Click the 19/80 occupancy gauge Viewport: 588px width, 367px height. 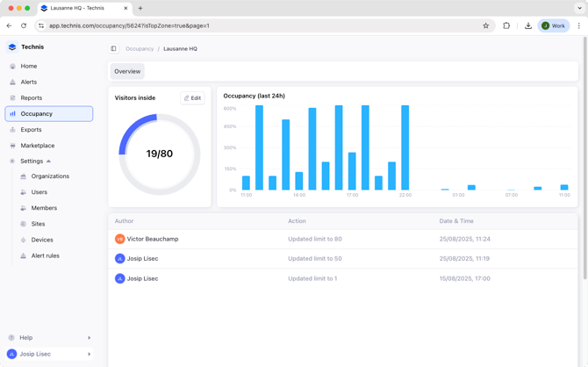tap(159, 155)
